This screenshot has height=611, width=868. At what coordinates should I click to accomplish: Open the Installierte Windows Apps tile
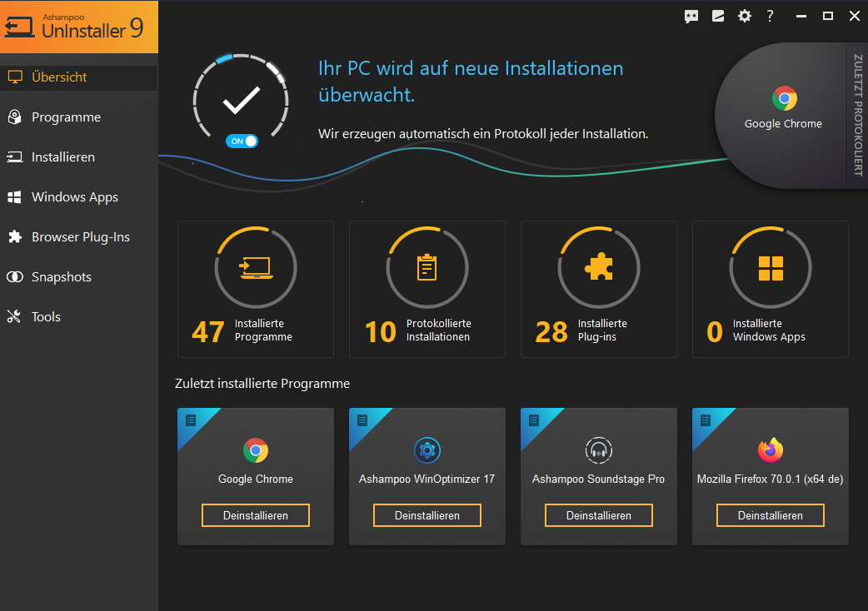[x=770, y=289]
